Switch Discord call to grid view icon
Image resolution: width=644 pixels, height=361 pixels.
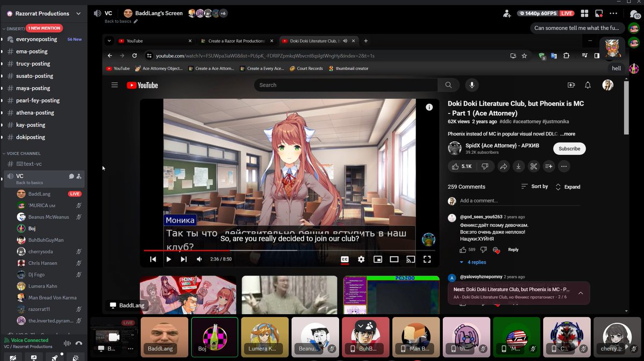click(x=584, y=13)
